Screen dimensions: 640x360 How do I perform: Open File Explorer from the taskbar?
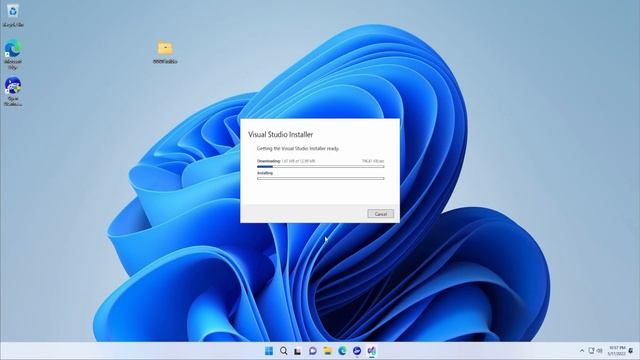pos(327,351)
